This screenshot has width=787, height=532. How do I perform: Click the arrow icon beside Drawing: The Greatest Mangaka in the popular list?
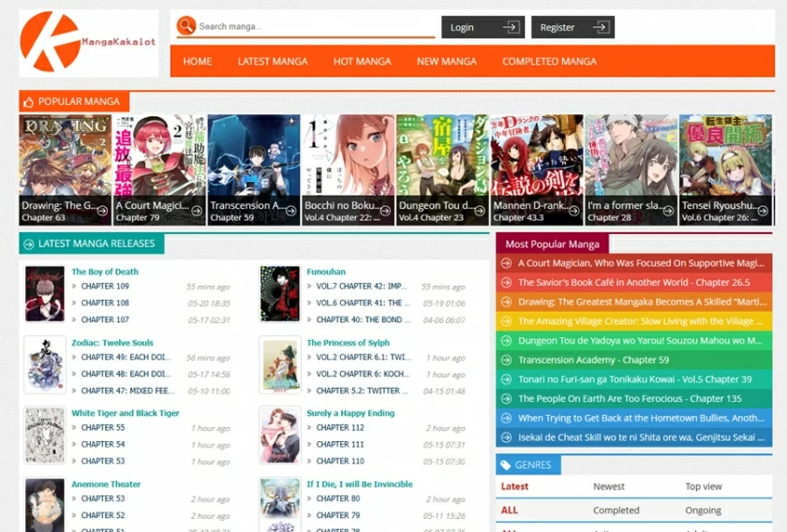click(x=507, y=302)
